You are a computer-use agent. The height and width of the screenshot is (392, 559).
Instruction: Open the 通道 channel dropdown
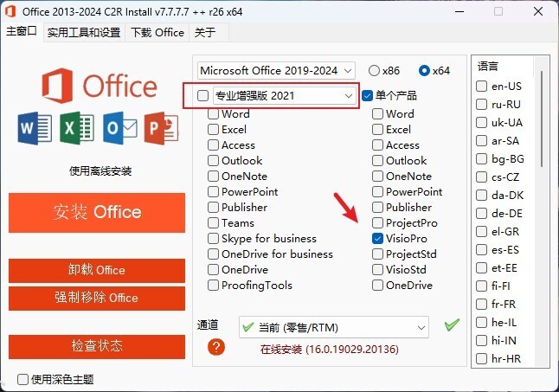coord(334,327)
